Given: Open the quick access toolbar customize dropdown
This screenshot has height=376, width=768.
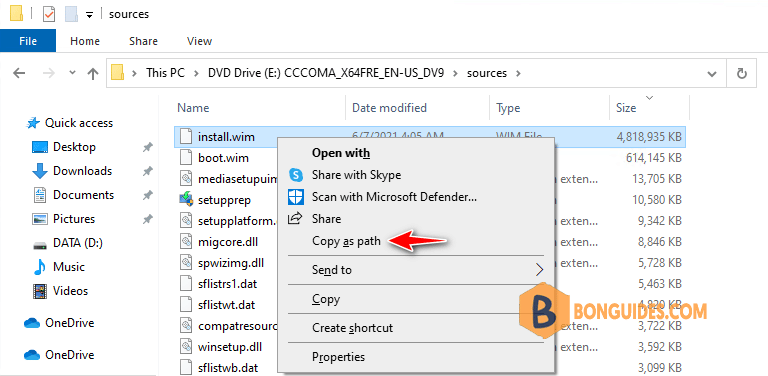Looking at the screenshot, I should click(x=89, y=15).
